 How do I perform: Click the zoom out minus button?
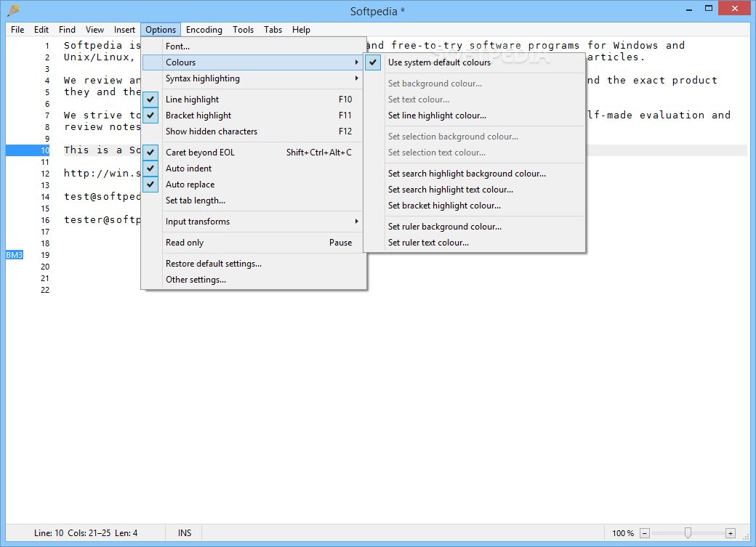(x=645, y=533)
